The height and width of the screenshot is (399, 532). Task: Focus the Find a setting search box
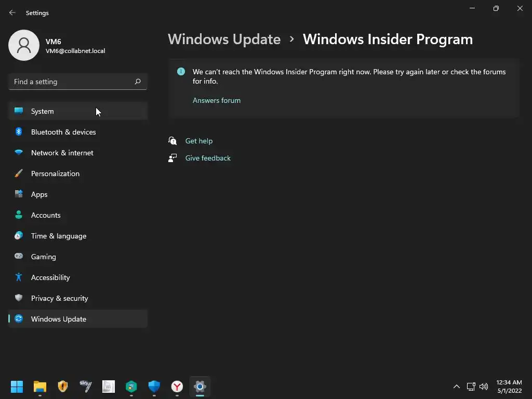click(x=78, y=82)
